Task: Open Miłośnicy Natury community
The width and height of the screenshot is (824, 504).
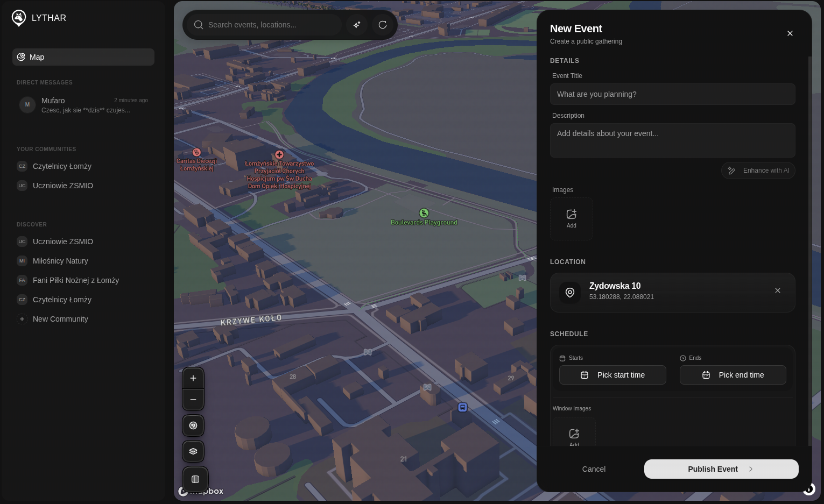Action: click(60, 261)
